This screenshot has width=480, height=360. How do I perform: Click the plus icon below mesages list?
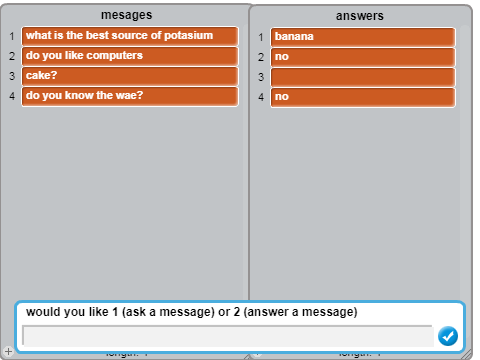(8, 351)
